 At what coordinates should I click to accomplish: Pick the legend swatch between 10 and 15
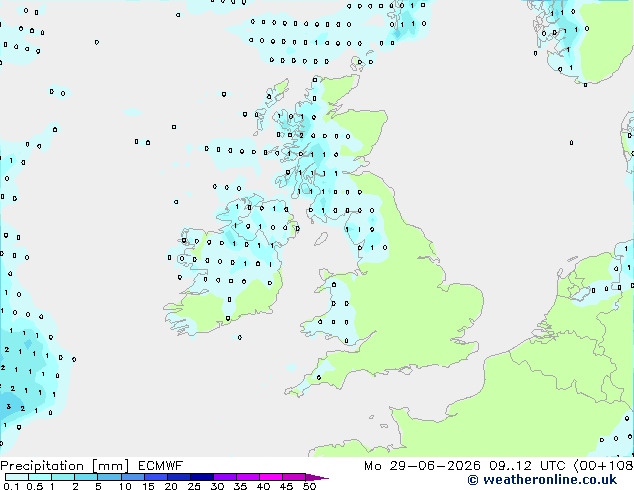click(133, 477)
